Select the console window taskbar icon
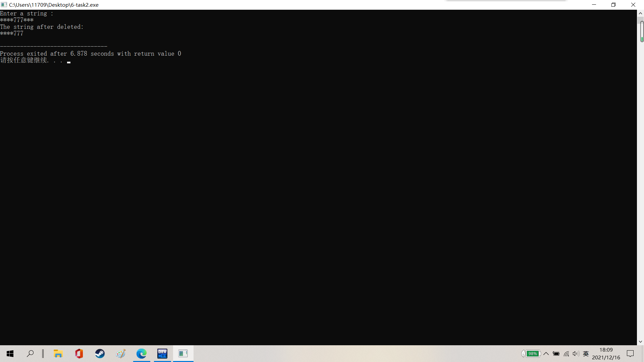This screenshot has height=362, width=644. point(183,354)
